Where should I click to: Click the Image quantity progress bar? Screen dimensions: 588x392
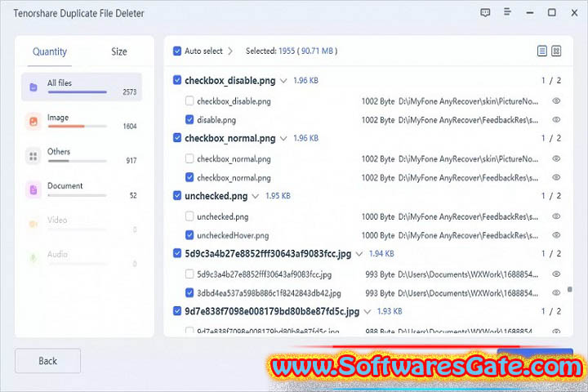pyautogui.click(x=78, y=127)
